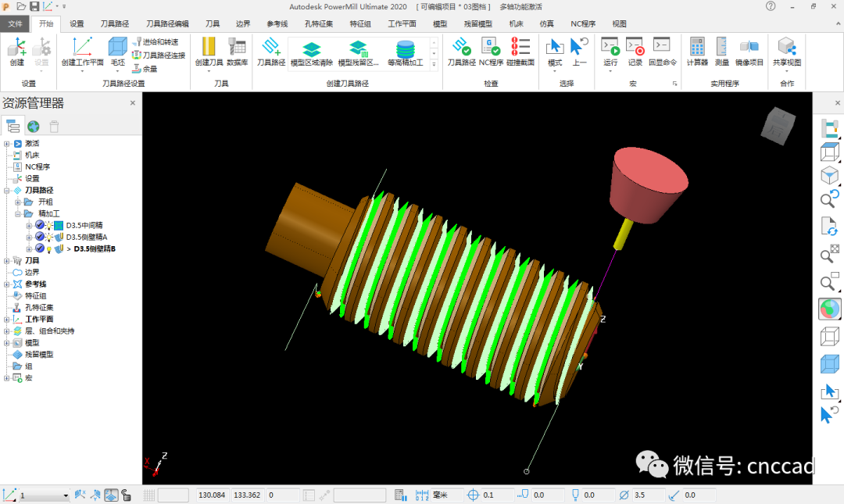Image resolution: width=844 pixels, height=504 pixels.
Task: Collapse the 精加工 folder
Action: click(18, 214)
